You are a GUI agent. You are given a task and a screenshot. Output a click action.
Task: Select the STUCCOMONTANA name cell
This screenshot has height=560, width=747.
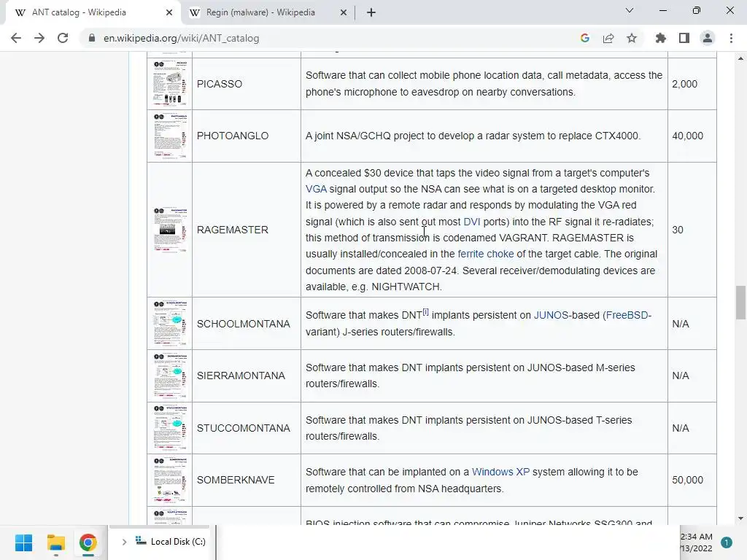tap(247, 427)
